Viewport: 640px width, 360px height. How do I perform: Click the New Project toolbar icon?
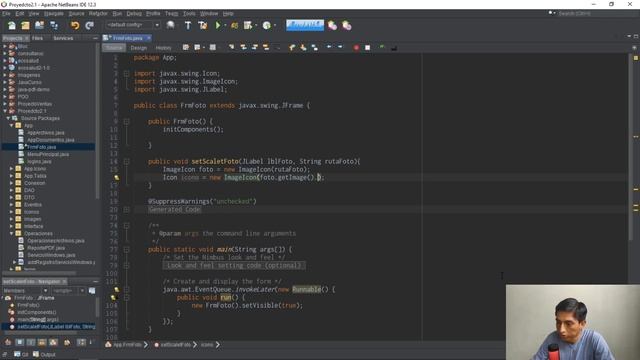(25, 25)
